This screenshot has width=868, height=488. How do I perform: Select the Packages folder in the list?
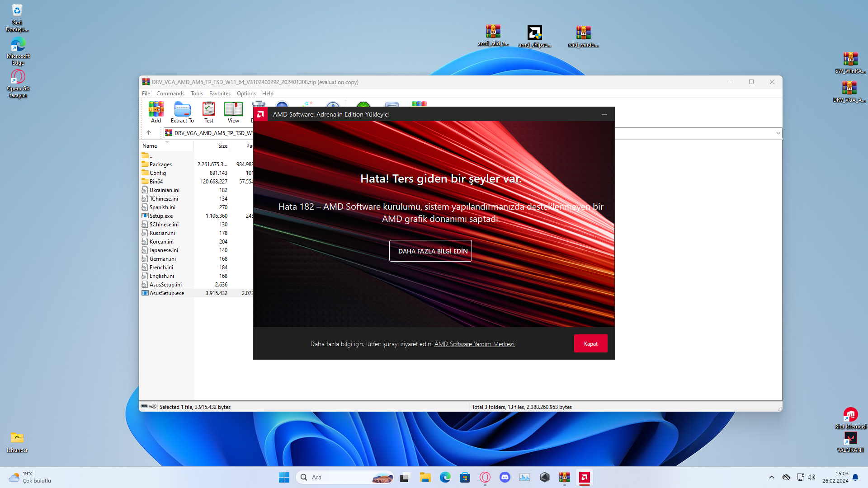tap(161, 164)
